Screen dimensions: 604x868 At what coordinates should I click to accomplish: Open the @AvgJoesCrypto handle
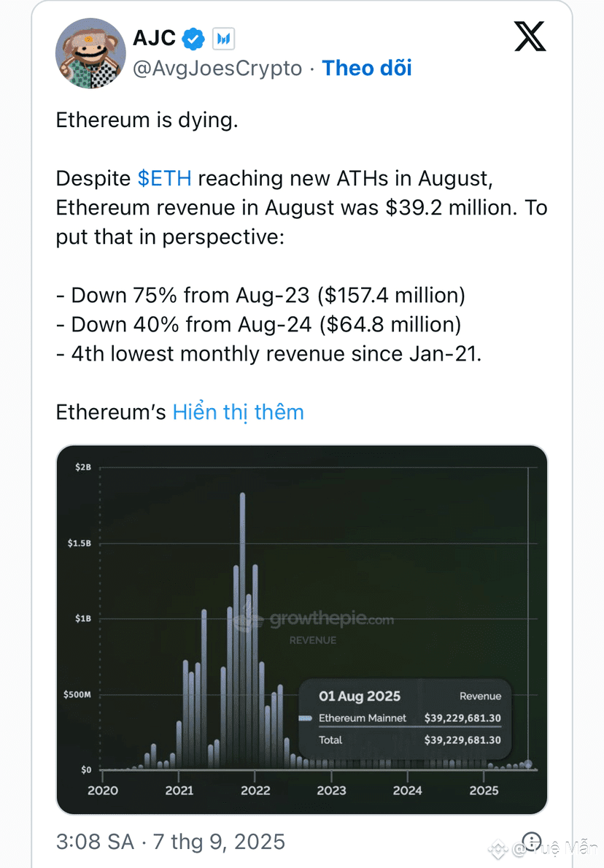217,68
